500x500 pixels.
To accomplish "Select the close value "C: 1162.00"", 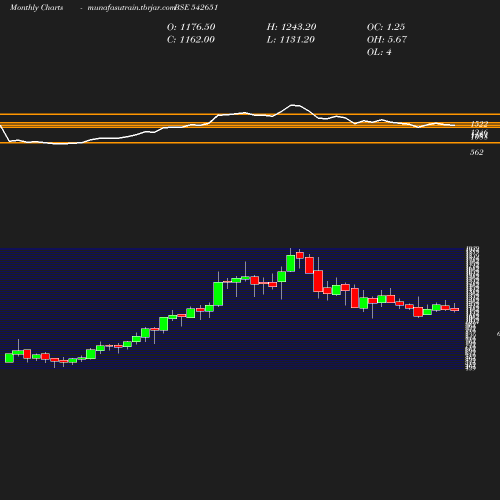I will [x=191, y=40].
